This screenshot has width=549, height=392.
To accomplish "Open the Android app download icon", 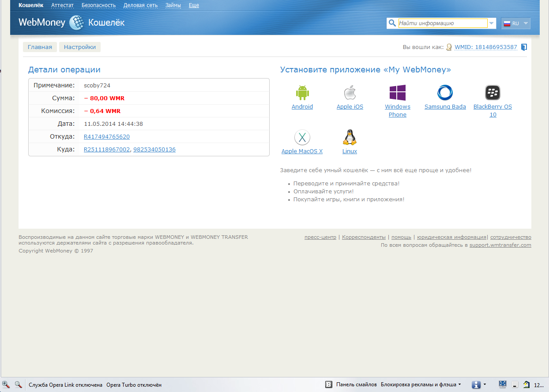I will tap(302, 93).
